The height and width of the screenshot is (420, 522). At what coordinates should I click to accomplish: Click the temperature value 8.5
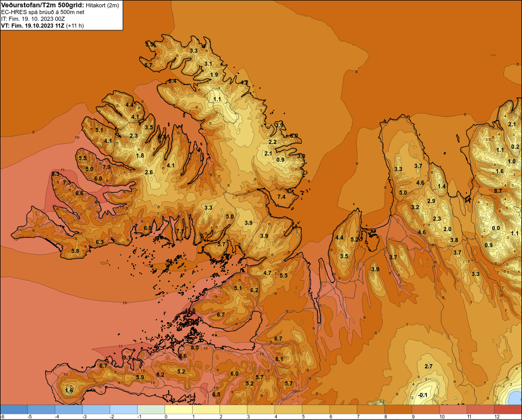194,347
